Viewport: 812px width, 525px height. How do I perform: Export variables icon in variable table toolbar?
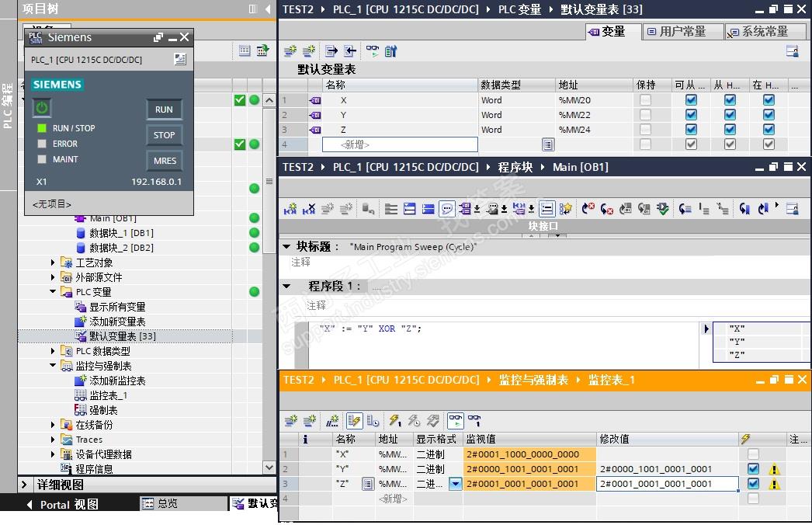click(331, 50)
